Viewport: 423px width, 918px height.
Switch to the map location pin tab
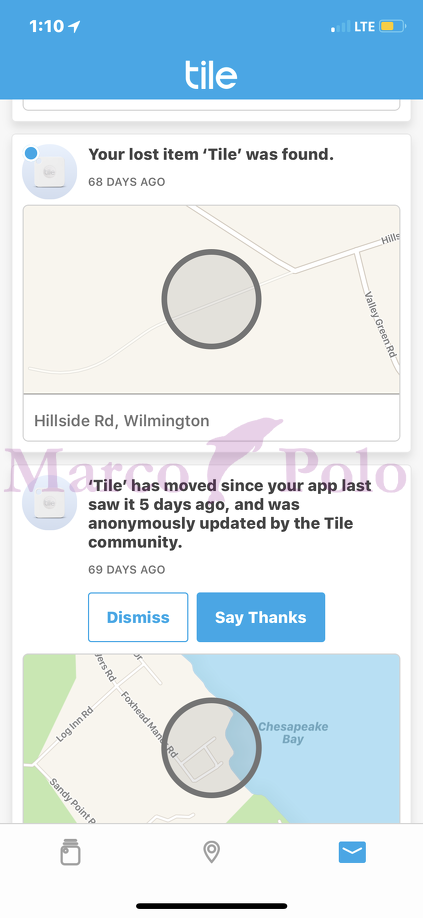click(x=211, y=852)
